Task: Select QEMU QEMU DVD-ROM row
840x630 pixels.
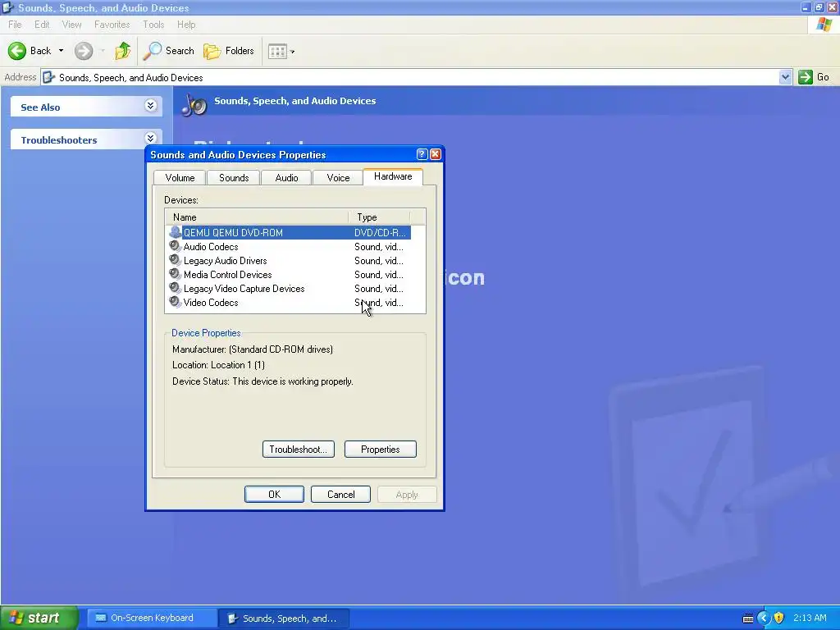Action: pyautogui.click(x=290, y=232)
